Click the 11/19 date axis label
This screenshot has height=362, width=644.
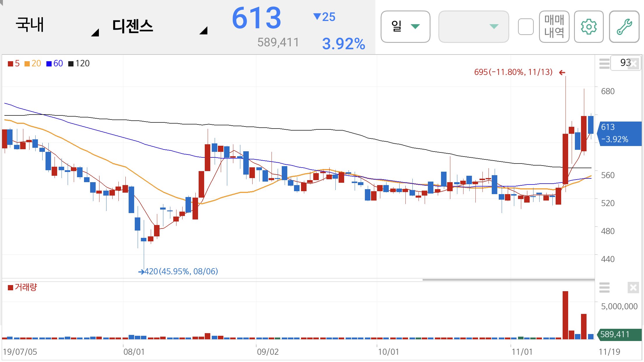609,352
